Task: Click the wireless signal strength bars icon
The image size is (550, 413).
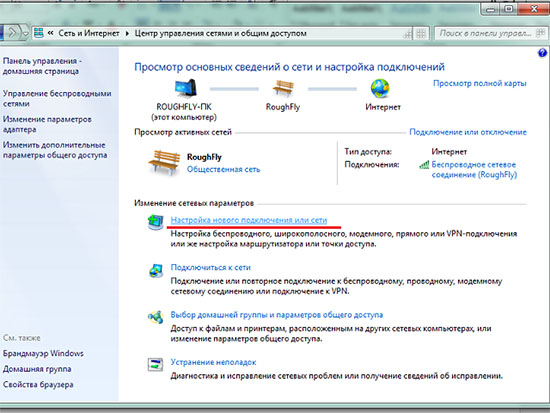Action: [x=424, y=165]
